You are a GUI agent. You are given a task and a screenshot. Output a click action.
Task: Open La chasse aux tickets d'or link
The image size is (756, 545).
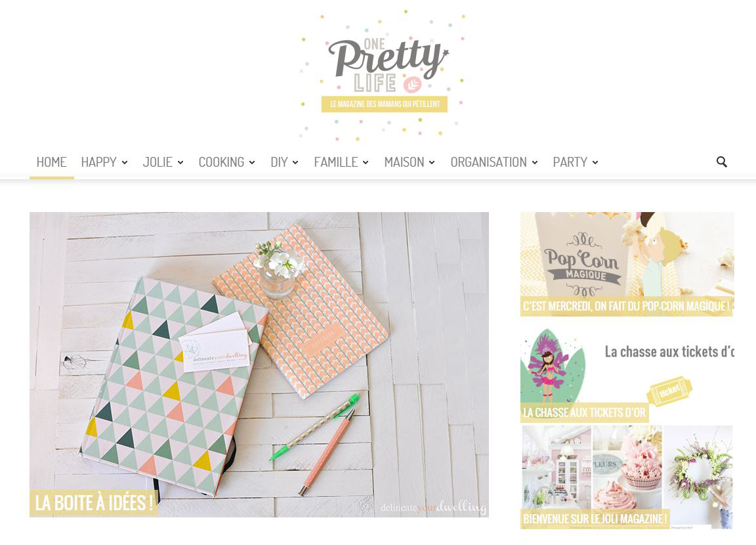584,413
